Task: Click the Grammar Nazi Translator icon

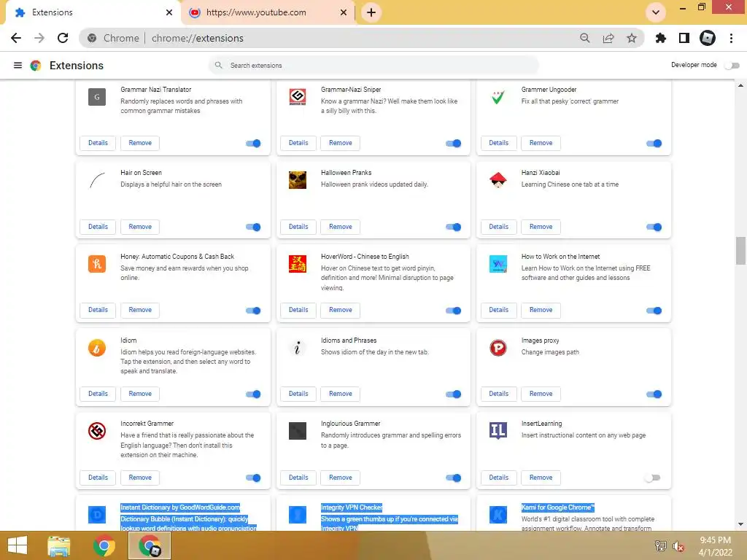Action: 97,97
